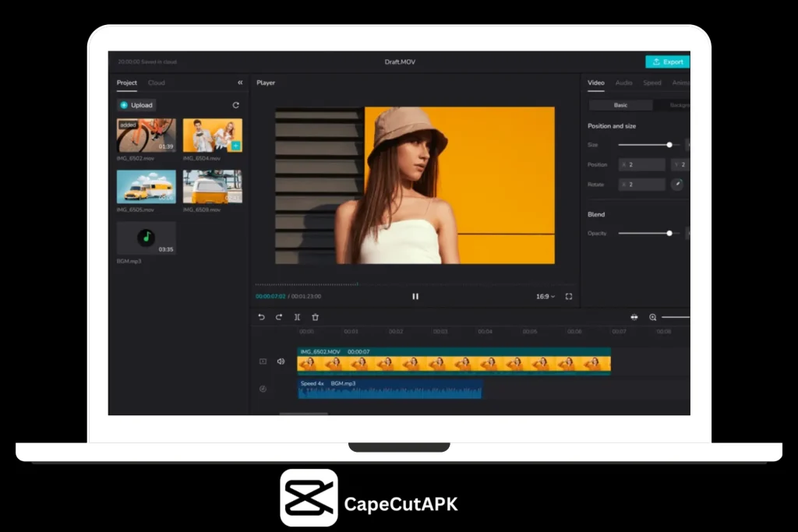This screenshot has width=798, height=532.
Task: Mute the video track audio
Action: [281, 361]
